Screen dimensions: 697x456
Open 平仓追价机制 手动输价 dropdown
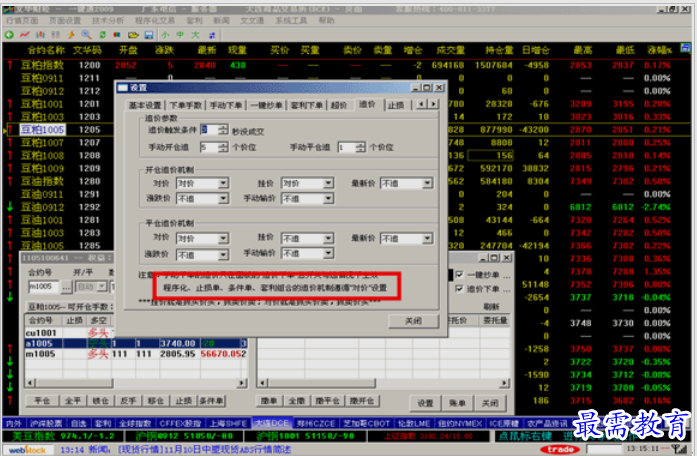point(307,253)
